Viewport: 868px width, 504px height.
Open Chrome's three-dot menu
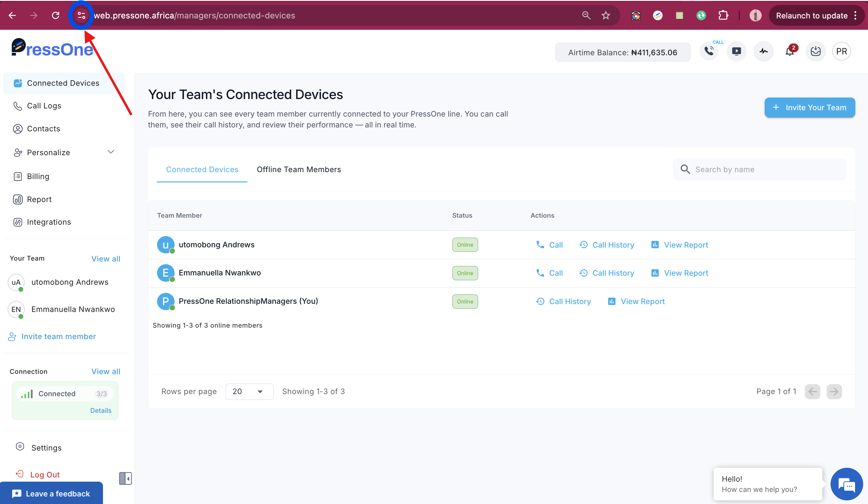click(855, 15)
